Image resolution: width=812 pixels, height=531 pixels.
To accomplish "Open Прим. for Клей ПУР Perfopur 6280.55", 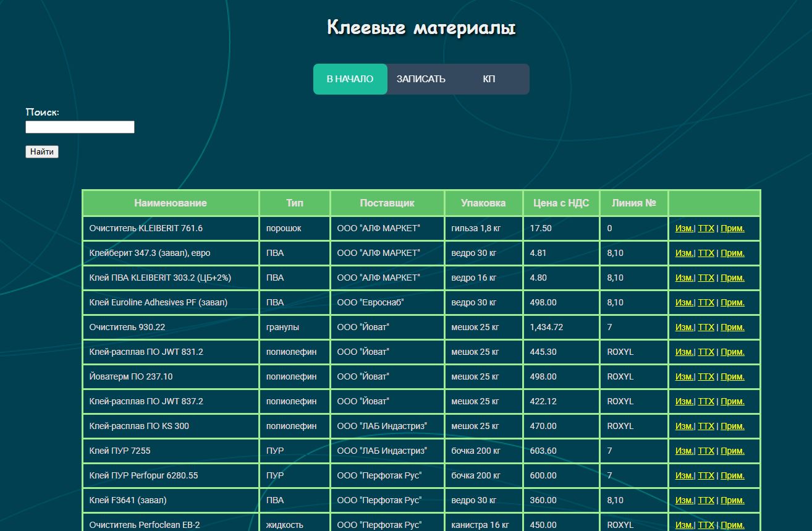I will (x=732, y=475).
